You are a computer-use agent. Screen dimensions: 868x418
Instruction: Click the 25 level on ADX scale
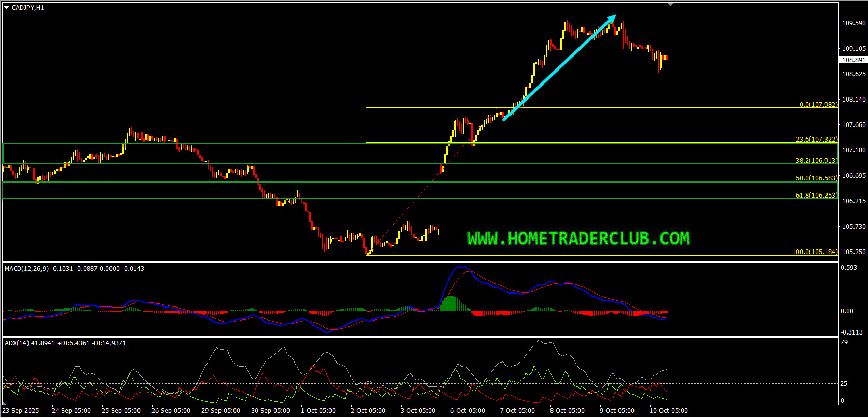pos(844,384)
